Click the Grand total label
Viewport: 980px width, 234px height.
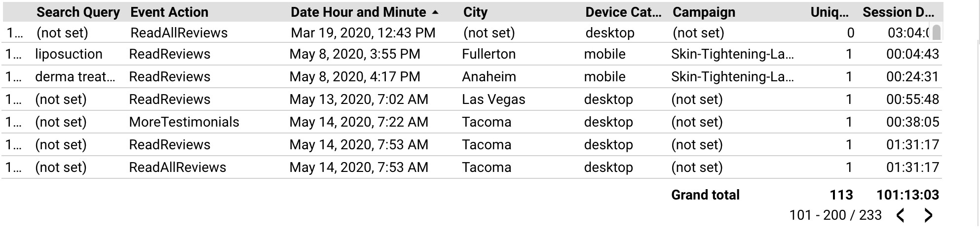coord(705,195)
